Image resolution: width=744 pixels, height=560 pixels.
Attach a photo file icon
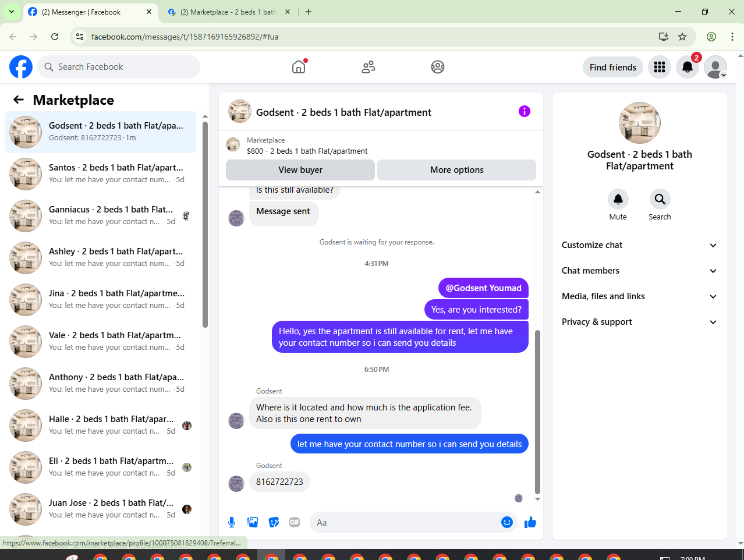click(253, 522)
